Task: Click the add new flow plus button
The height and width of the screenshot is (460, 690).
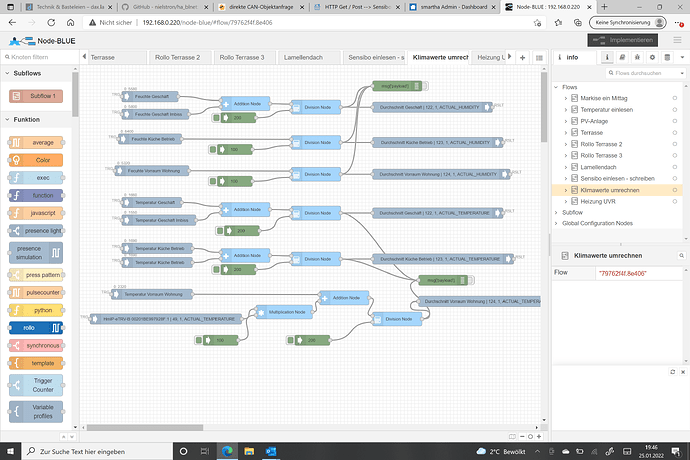Action: pyautogui.click(x=523, y=58)
